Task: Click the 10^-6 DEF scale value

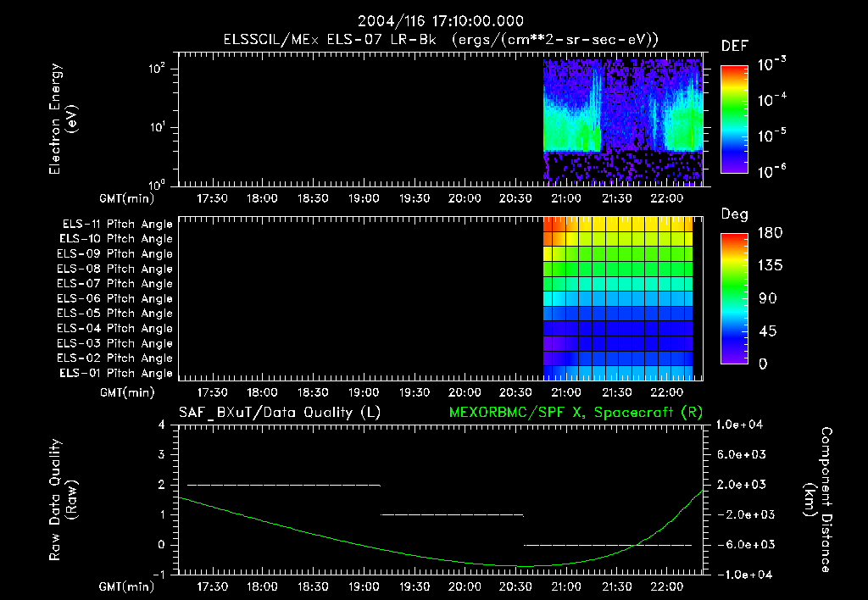Action: click(x=771, y=171)
